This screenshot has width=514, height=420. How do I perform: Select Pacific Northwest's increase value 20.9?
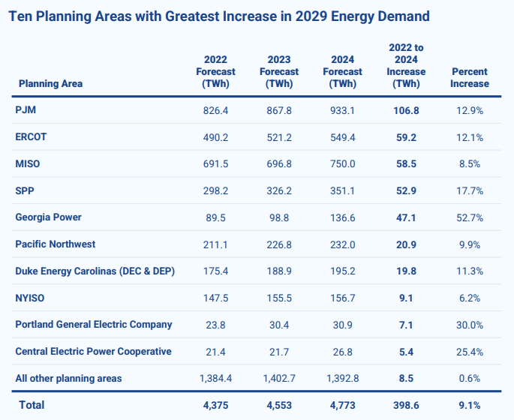coord(406,244)
